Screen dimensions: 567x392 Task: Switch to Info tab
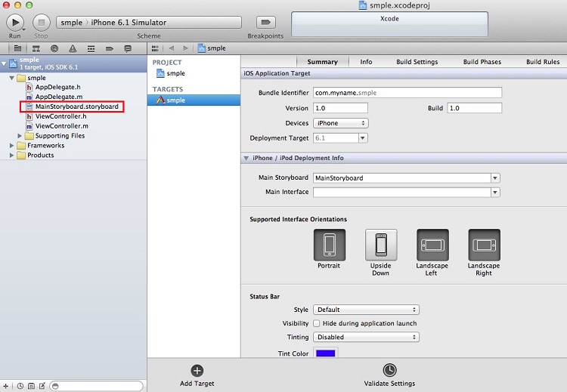click(366, 62)
